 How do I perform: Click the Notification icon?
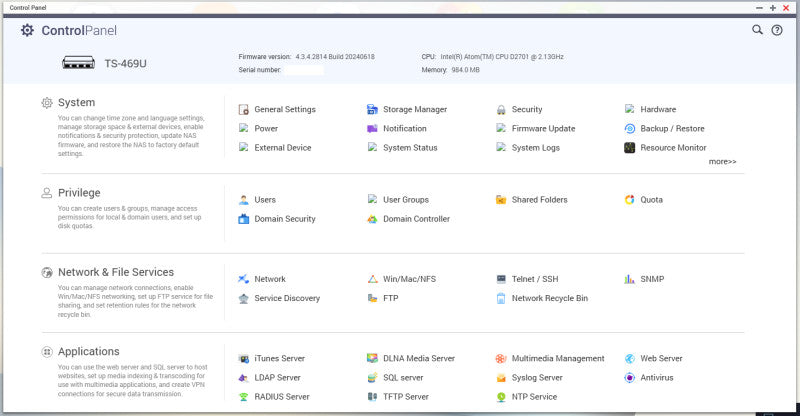(x=372, y=129)
